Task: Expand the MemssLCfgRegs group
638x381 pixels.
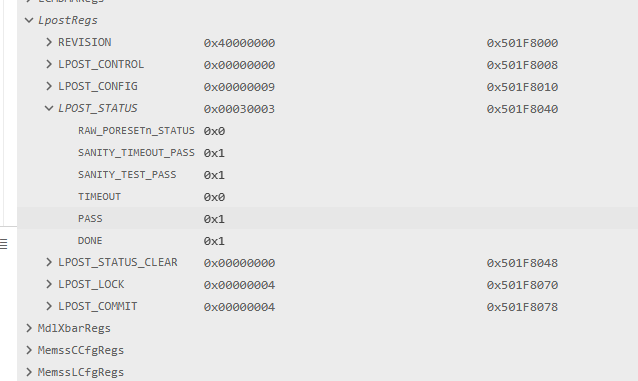Action: (x=28, y=372)
